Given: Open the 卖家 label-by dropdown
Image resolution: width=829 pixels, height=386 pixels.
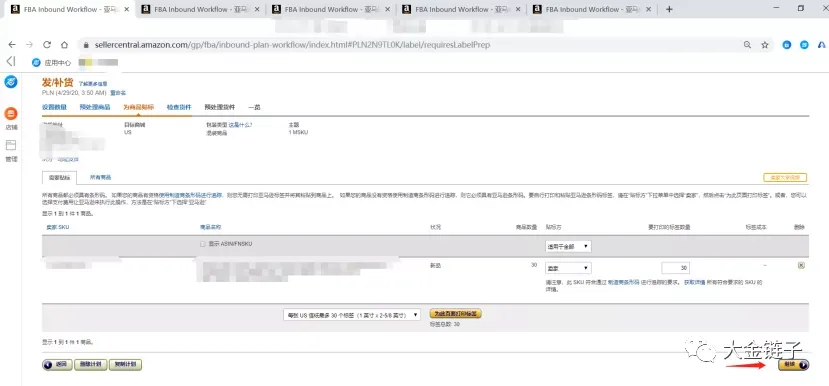Looking at the screenshot, I should tap(568, 268).
